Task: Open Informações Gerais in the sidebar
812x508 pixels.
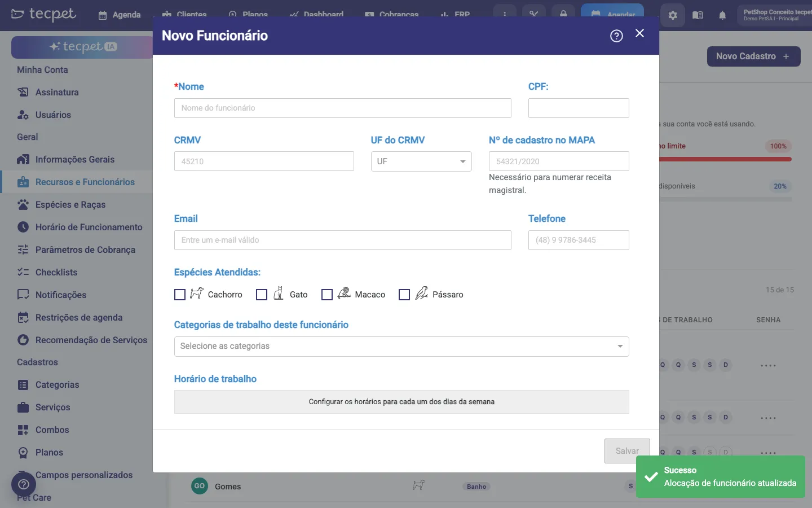Action: coord(74,159)
